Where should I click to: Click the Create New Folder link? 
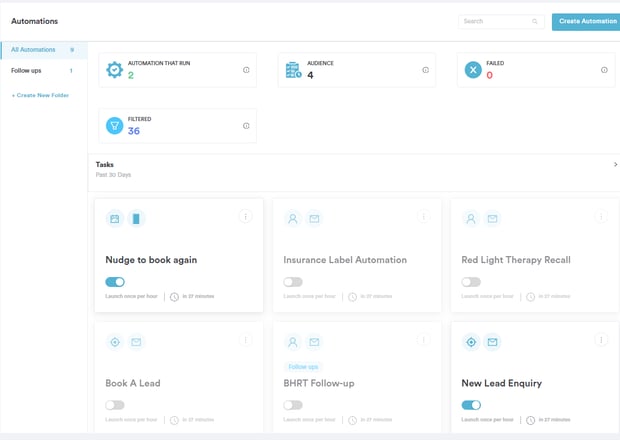point(40,95)
